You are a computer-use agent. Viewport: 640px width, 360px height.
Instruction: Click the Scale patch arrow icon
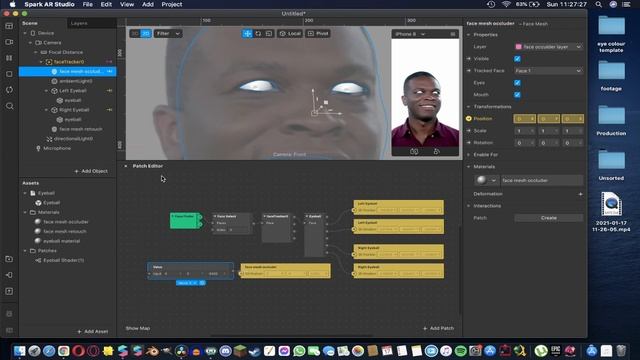[469, 131]
